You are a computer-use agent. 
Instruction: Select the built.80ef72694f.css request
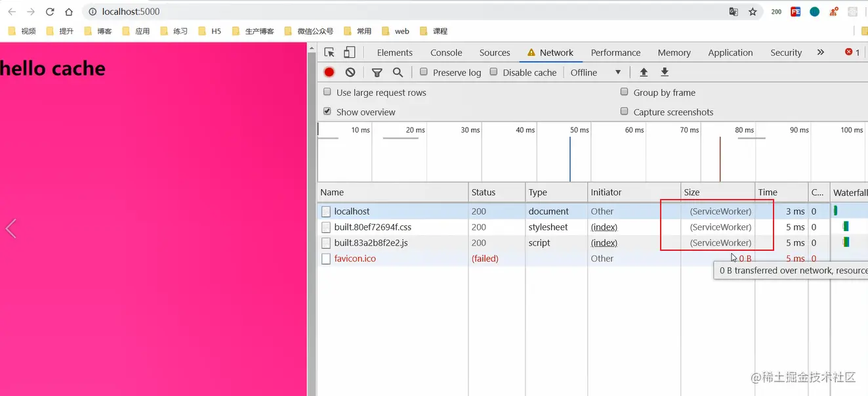click(593, 227)
